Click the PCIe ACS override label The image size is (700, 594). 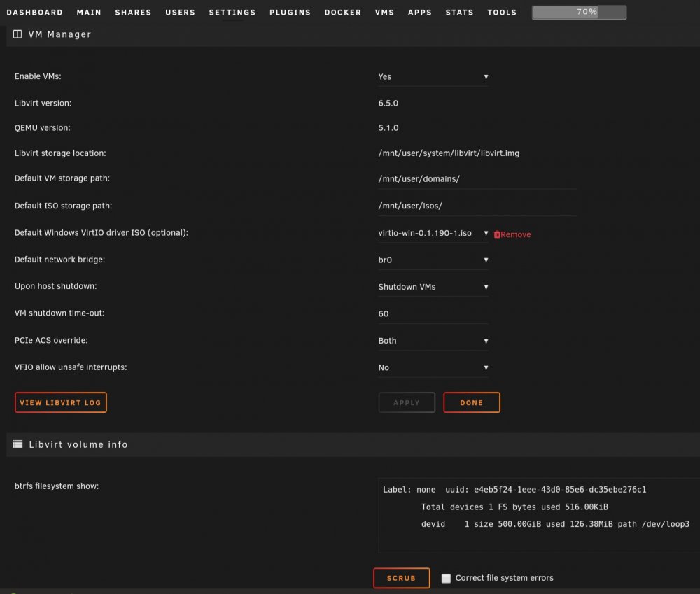pos(51,341)
